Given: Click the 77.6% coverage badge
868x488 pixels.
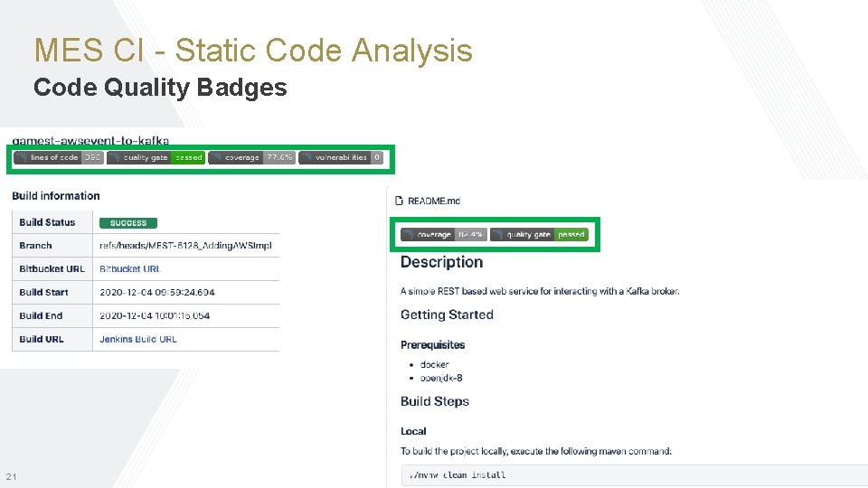Looking at the screenshot, I should click(x=251, y=157).
